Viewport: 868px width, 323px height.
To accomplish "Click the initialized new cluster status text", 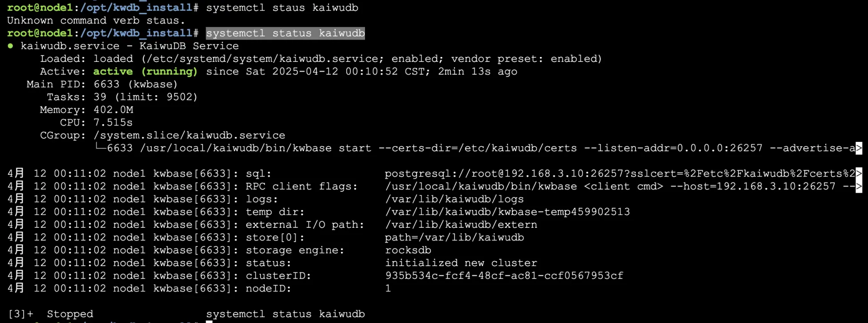I will pos(461,263).
